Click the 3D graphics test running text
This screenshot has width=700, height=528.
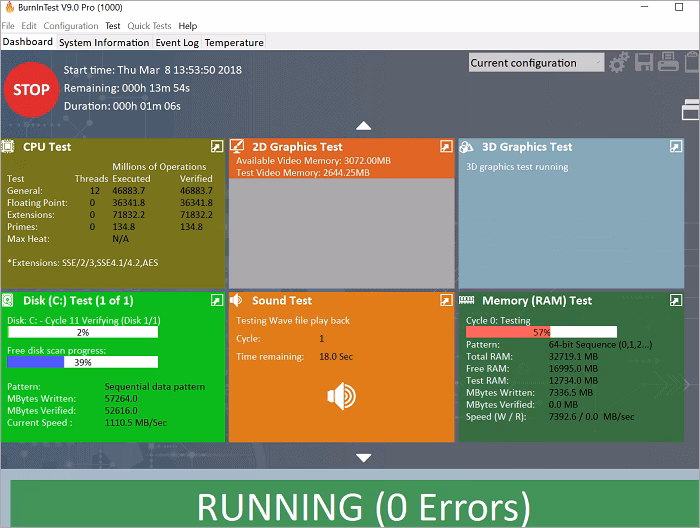517,167
